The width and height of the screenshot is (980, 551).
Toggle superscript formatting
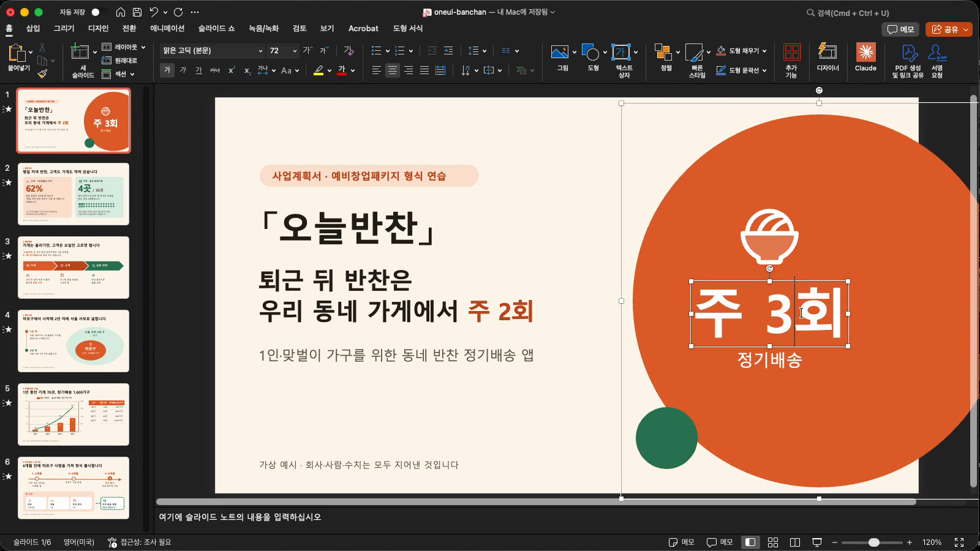232,70
